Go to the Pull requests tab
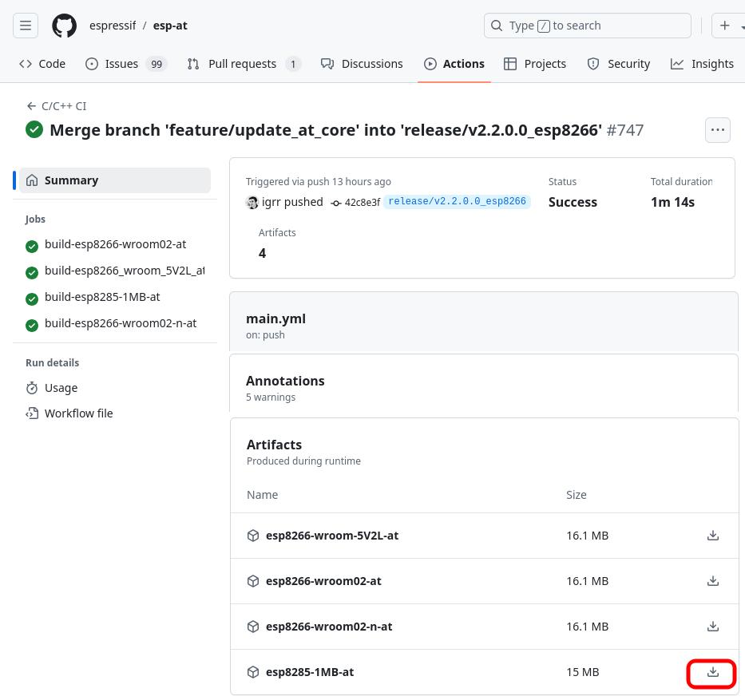 243,64
